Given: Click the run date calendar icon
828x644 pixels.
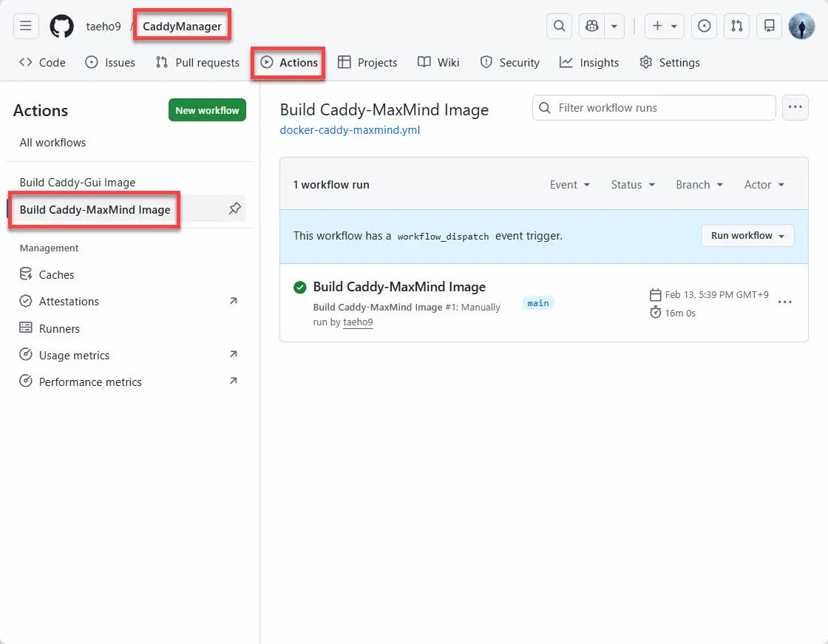Looking at the screenshot, I should click(x=655, y=295).
